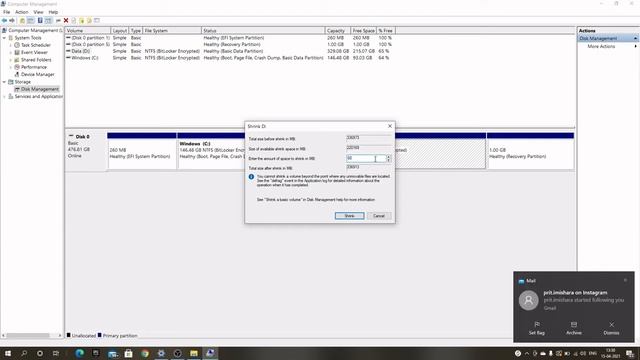Sort by the File System column header
The height and width of the screenshot is (360, 640).
pyautogui.click(x=171, y=31)
